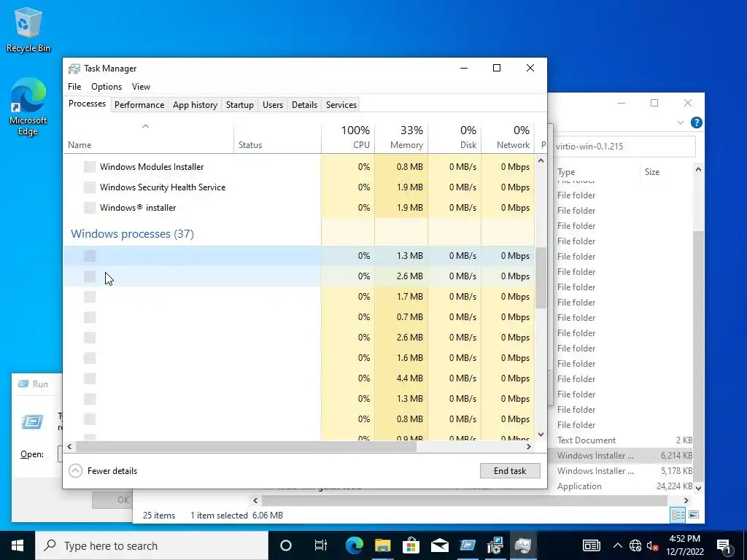This screenshot has width=747, height=560.
Task: Click the Task Manager title bar icon
Action: coord(74,69)
